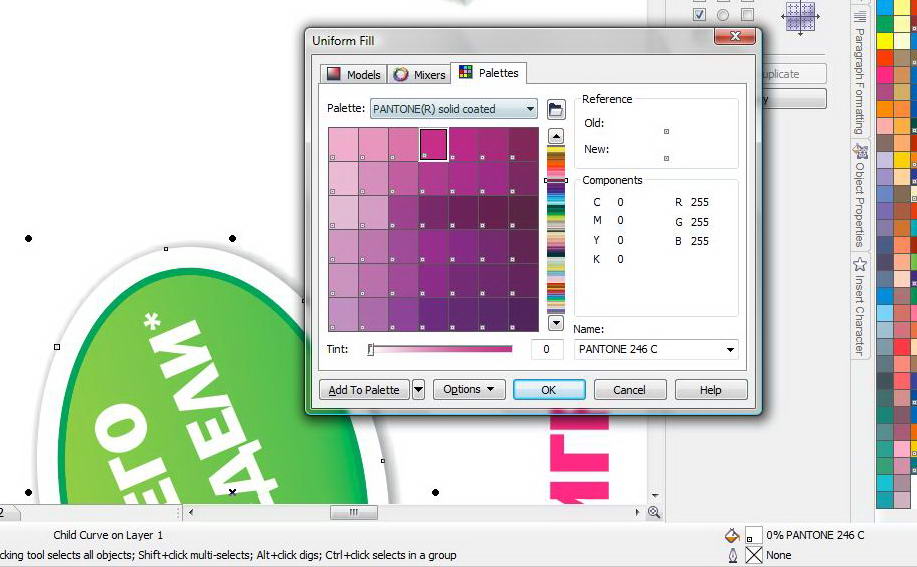The height and width of the screenshot is (567, 917).
Task: Click the canvas scroll-left arrow
Action: point(191,512)
